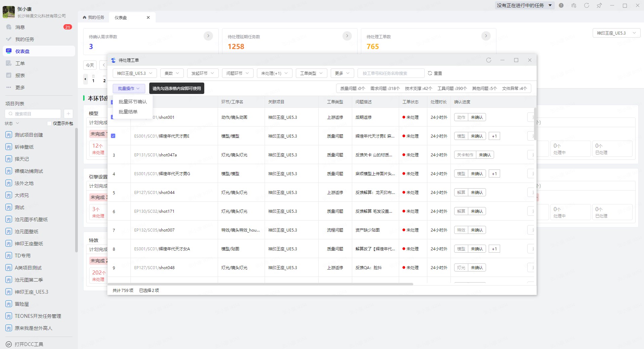Open 发起环节 filter dropdown
The image size is (644, 349).
(203, 73)
